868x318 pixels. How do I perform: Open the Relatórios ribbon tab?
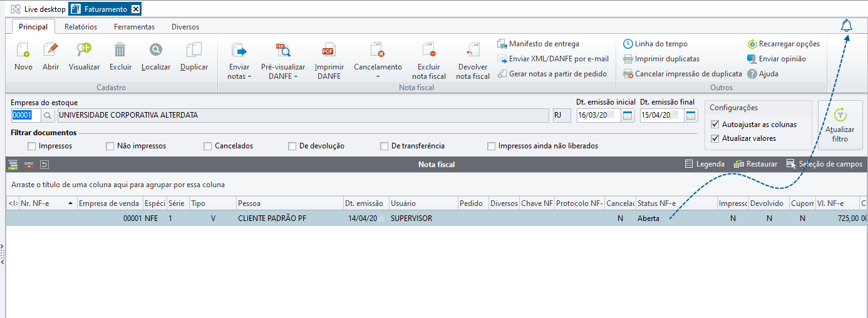pos(81,27)
